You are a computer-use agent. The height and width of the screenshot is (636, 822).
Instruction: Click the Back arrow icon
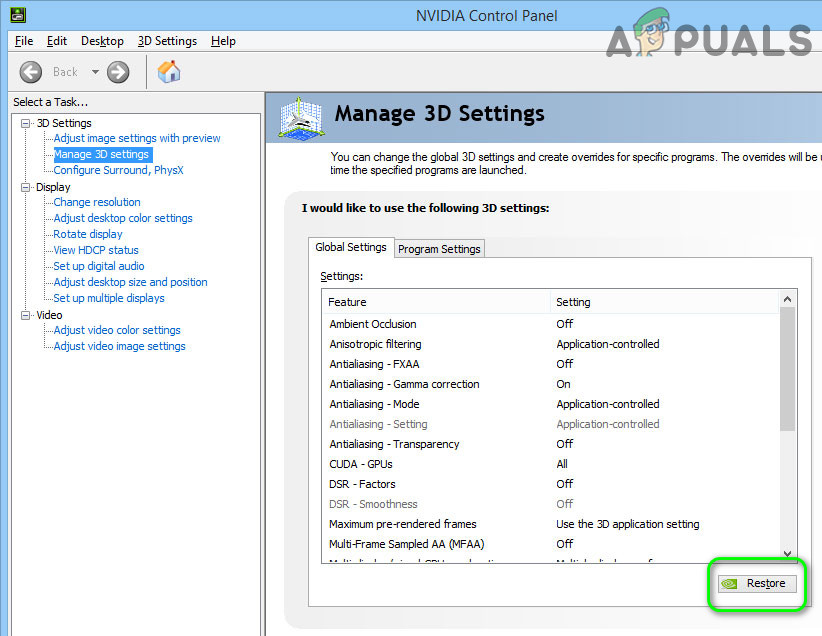tap(31, 72)
